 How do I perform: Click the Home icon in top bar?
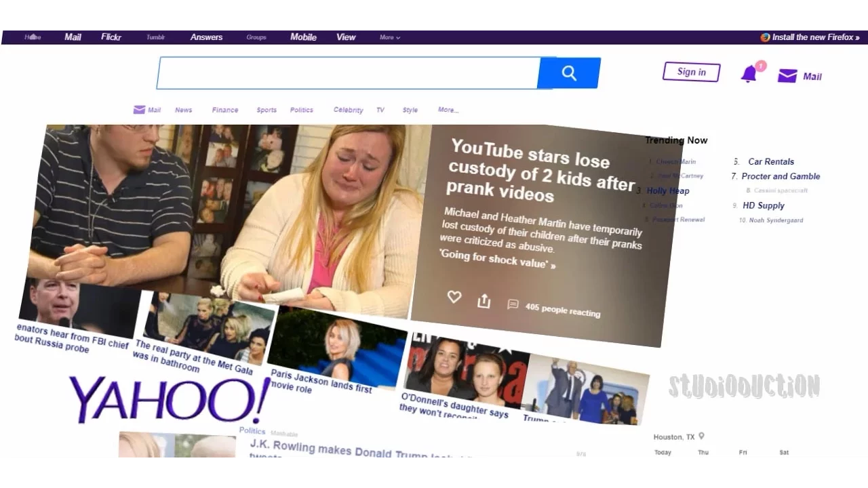[x=33, y=37]
